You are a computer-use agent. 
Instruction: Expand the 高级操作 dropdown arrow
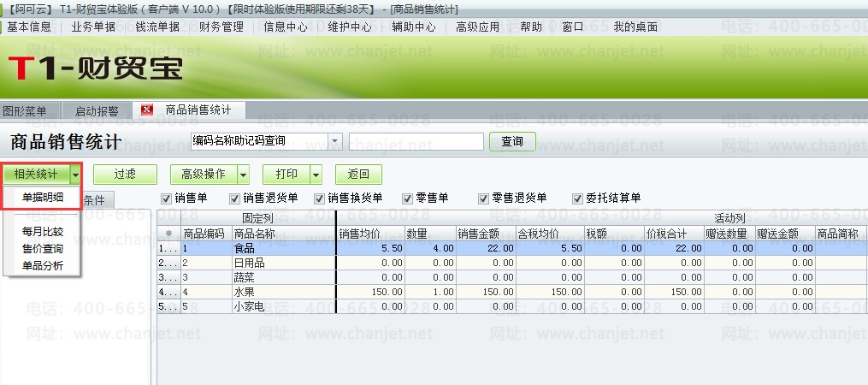(x=243, y=175)
